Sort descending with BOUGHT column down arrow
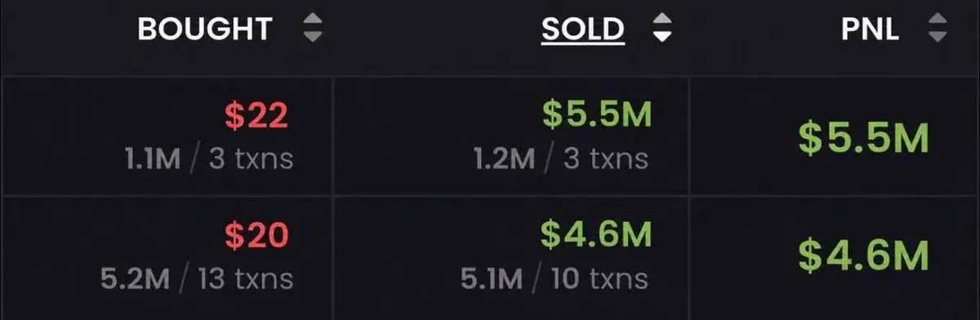This screenshot has height=320, width=980. click(312, 37)
